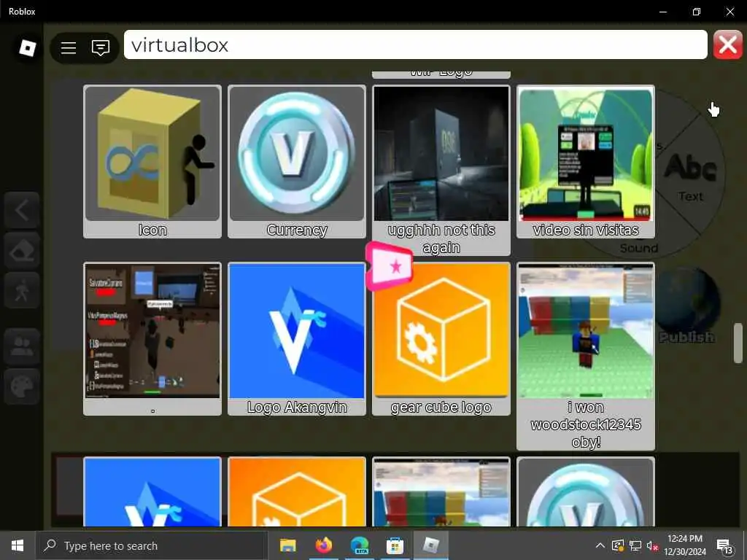Click the results scrollbar handle
Image resolution: width=747 pixels, height=560 pixels.
tap(738, 343)
